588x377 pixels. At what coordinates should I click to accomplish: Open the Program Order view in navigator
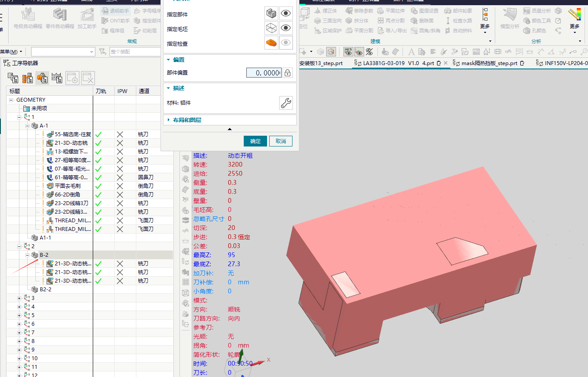(13, 78)
